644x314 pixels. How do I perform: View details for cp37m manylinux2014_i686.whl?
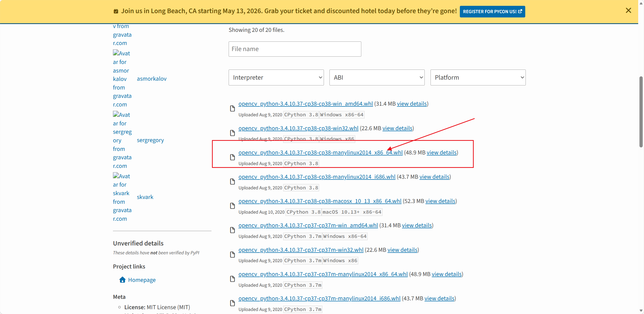(x=439, y=298)
